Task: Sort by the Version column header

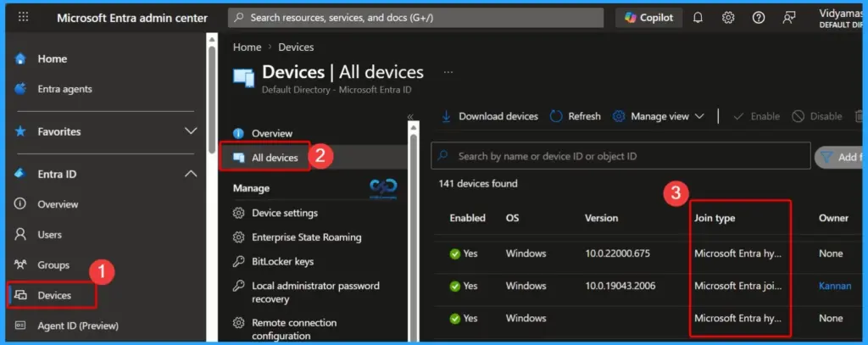Action: (x=601, y=218)
